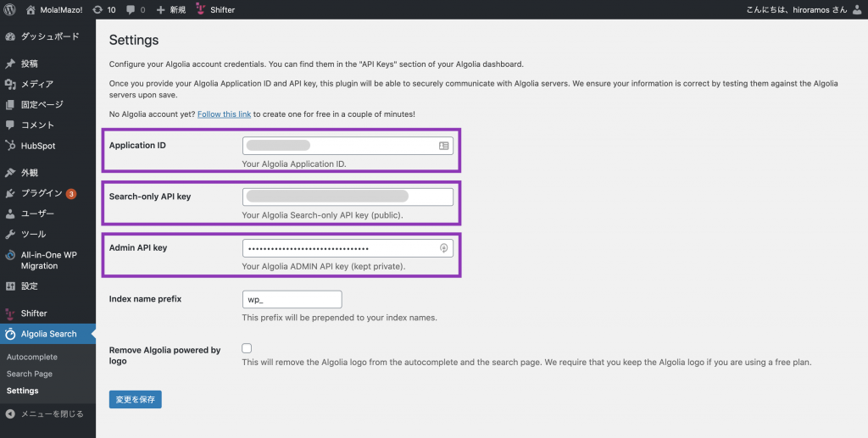This screenshot has width=868, height=438.
Task: Click the Algolia Search stopwatch icon
Action: [10, 334]
